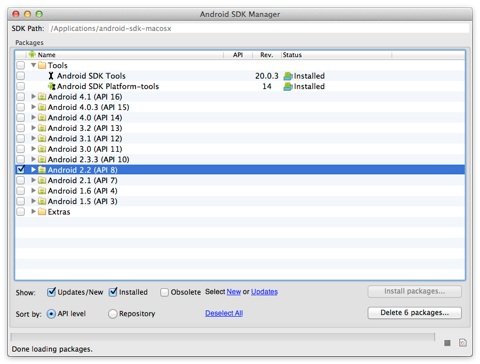Click the Install packages button
480x364 pixels.
click(415, 291)
